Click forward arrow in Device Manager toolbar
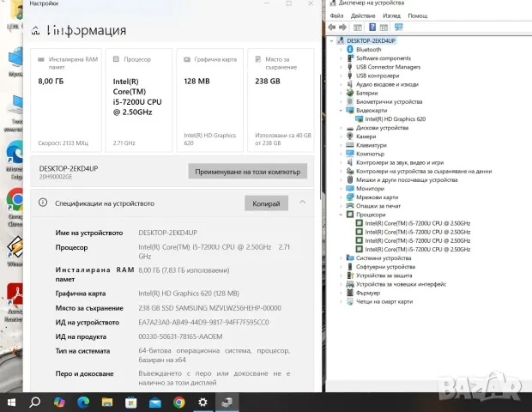This screenshot has height=412, width=532. [x=342, y=27]
